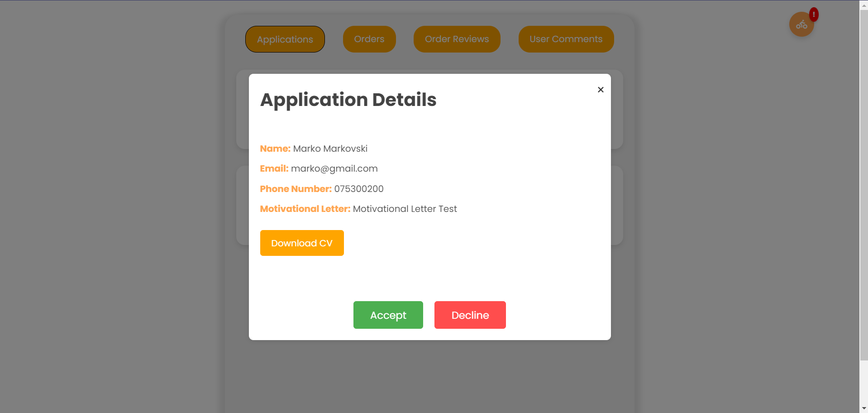This screenshot has width=868, height=413.
Task: Decline the application
Action: coord(470,315)
